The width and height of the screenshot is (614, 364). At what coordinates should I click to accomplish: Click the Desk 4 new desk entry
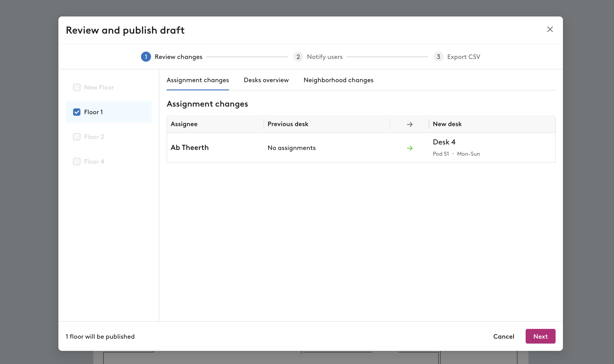[x=444, y=142]
